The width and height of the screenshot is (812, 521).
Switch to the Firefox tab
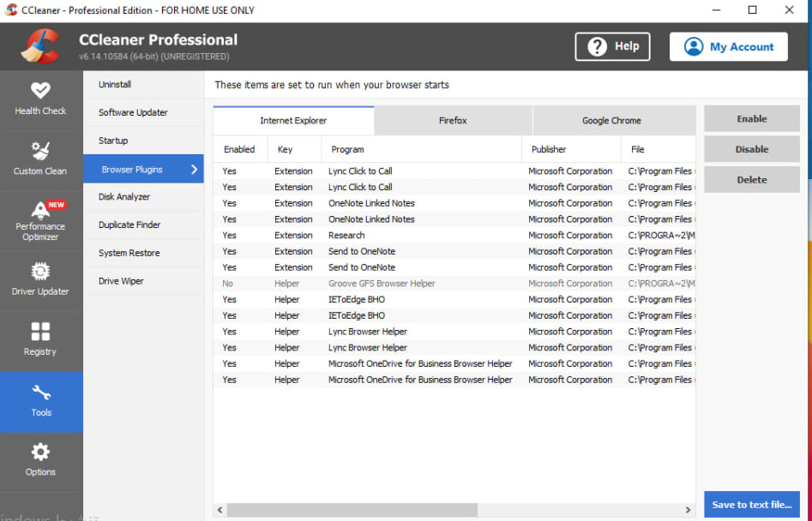tap(453, 121)
